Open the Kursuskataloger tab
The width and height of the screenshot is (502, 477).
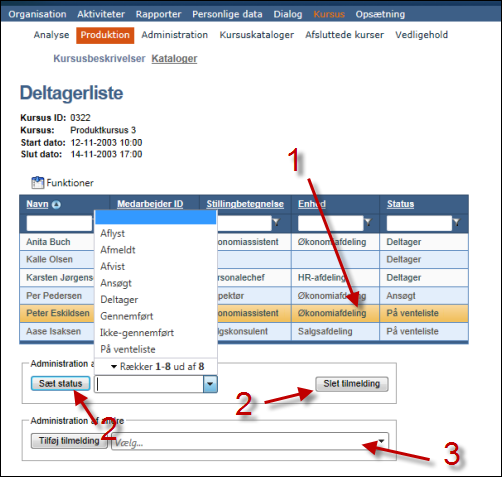(257, 35)
